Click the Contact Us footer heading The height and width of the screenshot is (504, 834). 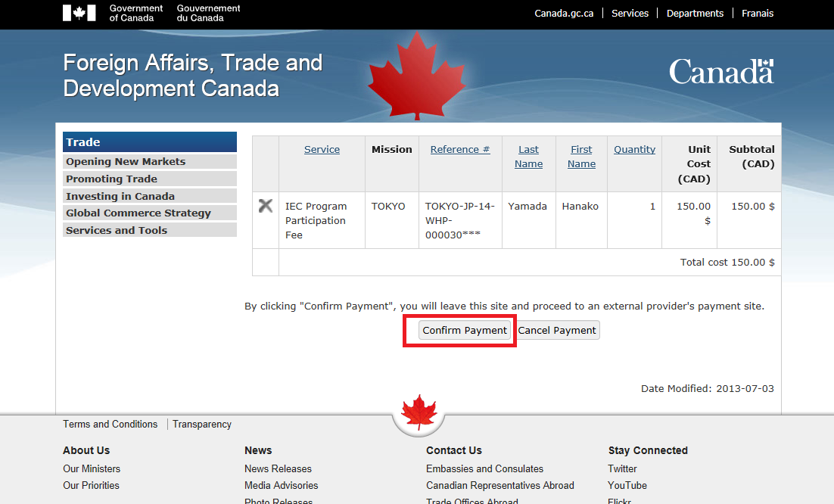pyautogui.click(x=453, y=450)
